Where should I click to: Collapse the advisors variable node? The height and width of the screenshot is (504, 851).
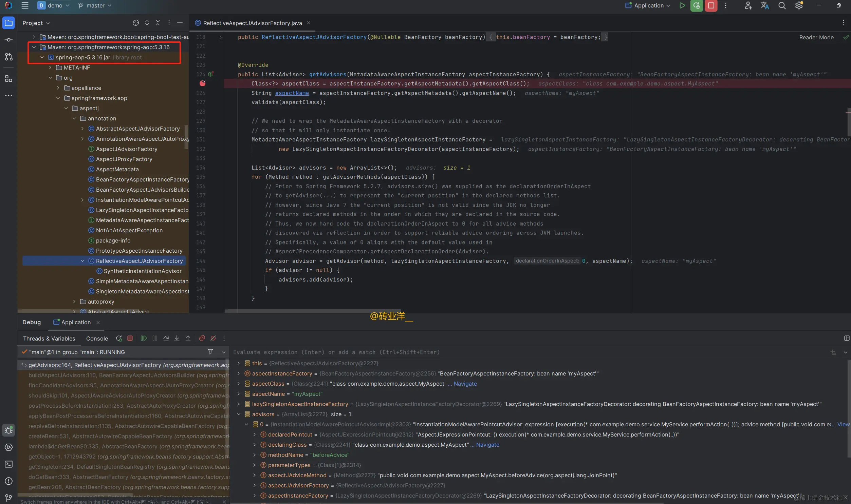(238, 414)
